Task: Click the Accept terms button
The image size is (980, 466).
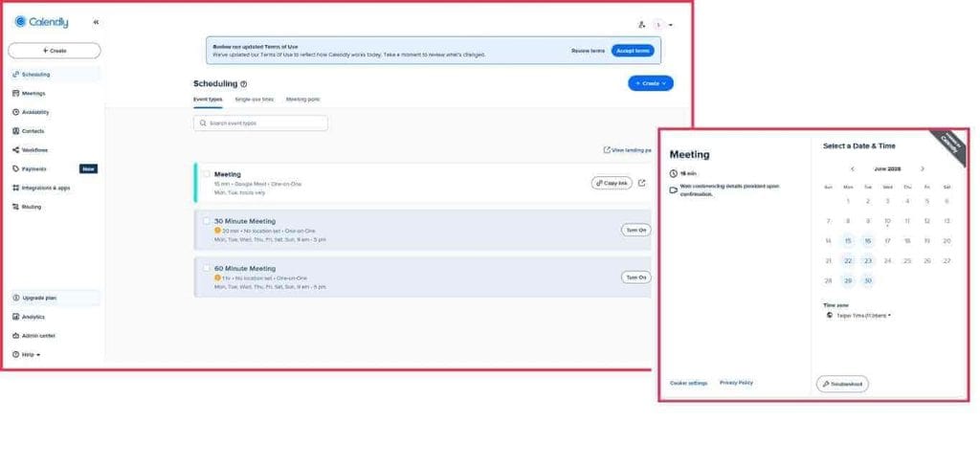Action: coord(633,51)
